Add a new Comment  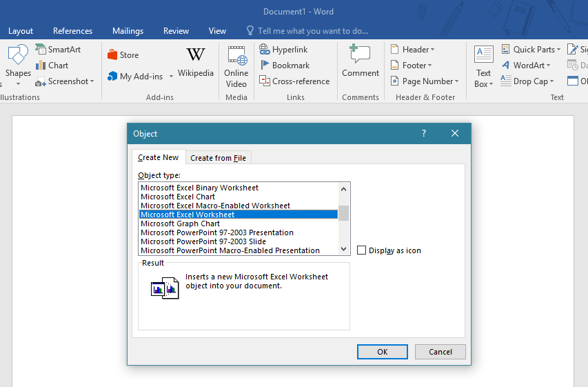point(360,61)
